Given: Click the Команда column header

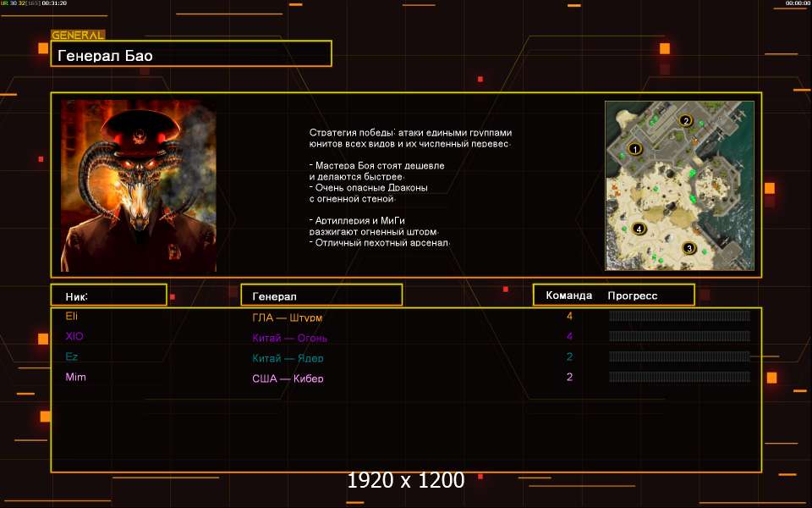Looking at the screenshot, I should coord(568,295).
